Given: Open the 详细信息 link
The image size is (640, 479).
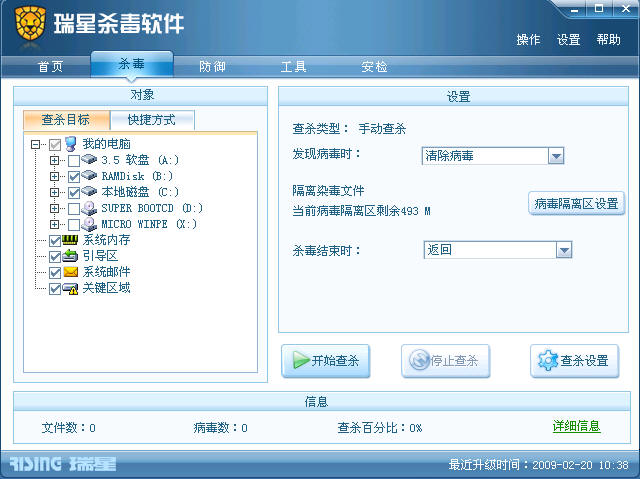Looking at the screenshot, I should click(576, 426).
